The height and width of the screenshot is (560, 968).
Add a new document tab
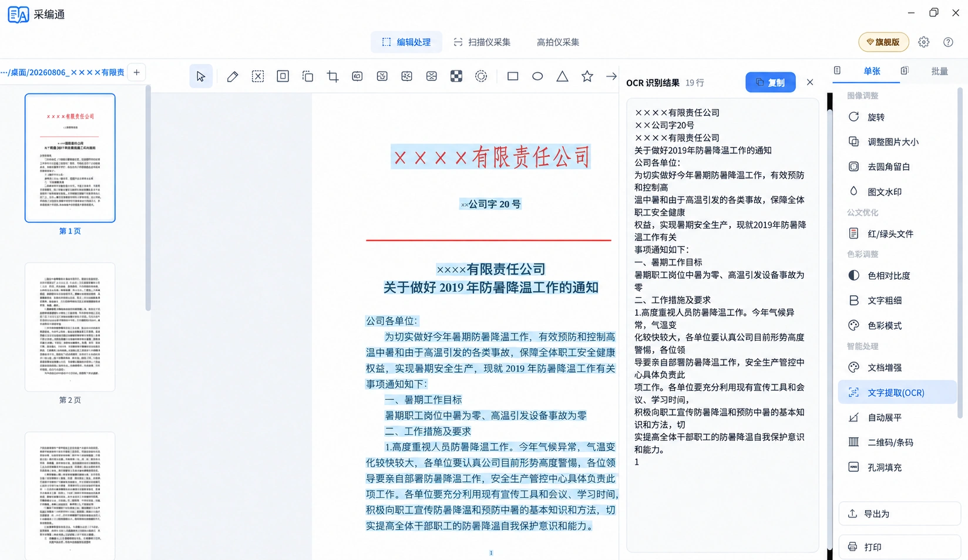click(x=136, y=72)
